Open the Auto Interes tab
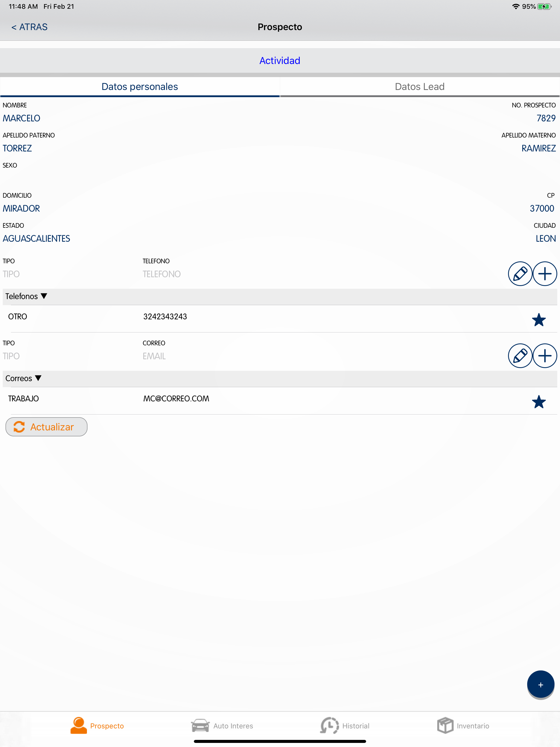 tap(222, 726)
